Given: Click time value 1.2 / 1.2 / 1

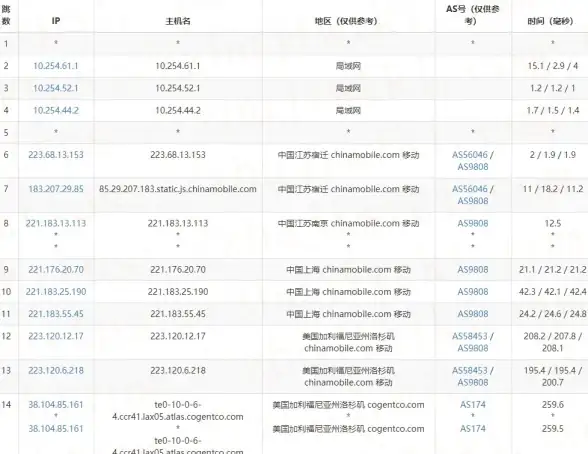Looking at the screenshot, I should click(x=552, y=88).
